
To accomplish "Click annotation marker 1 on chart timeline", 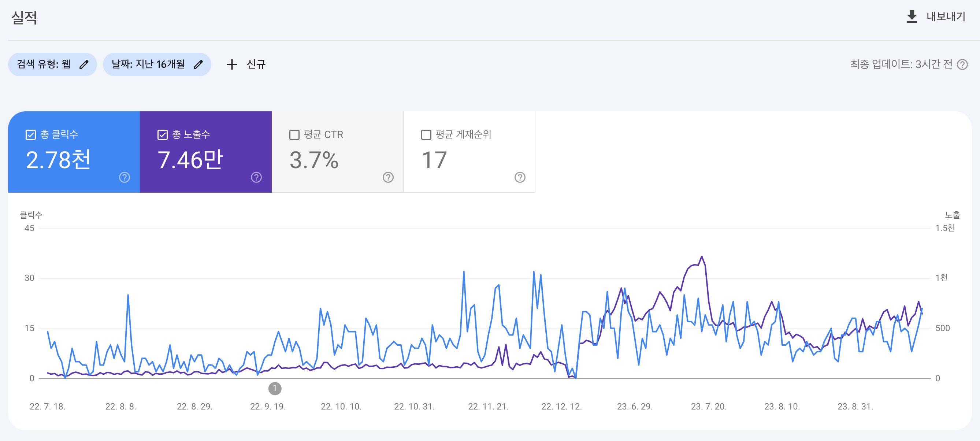I will (x=275, y=389).
